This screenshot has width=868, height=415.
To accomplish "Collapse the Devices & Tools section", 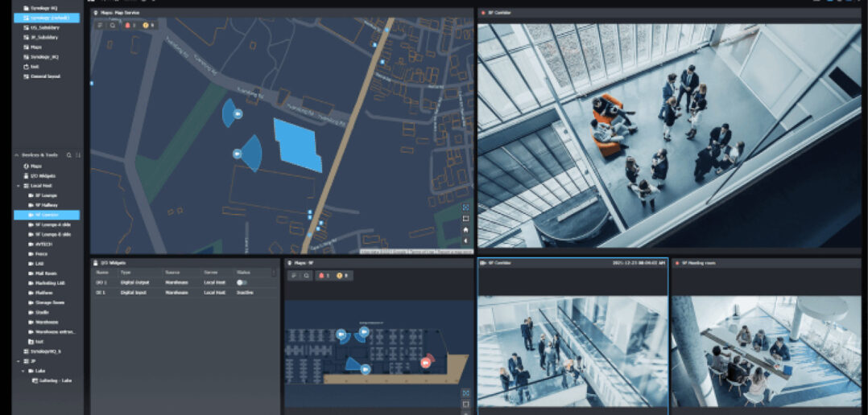I will pos(17,155).
